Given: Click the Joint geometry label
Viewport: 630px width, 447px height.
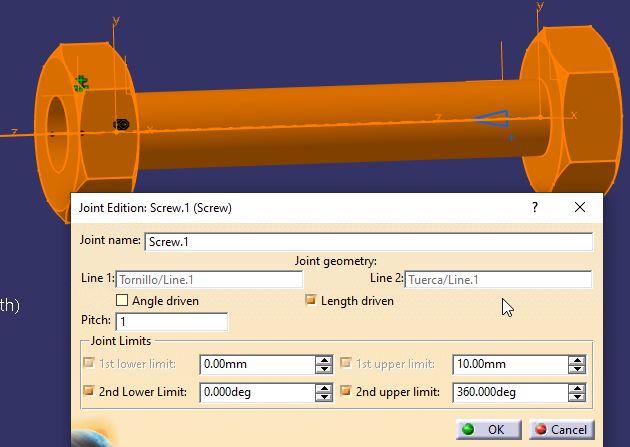Looking at the screenshot, I should [x=336, y=261].
